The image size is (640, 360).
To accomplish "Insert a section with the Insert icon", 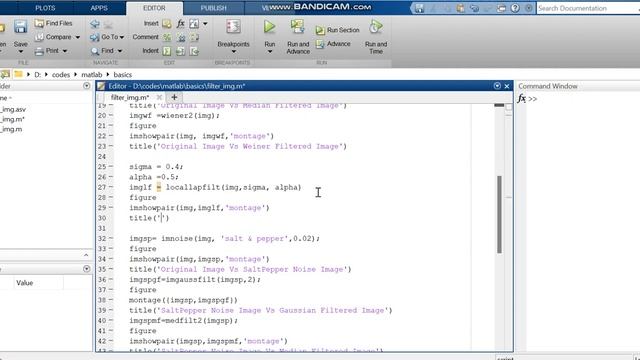I will (x=167, y=24).
